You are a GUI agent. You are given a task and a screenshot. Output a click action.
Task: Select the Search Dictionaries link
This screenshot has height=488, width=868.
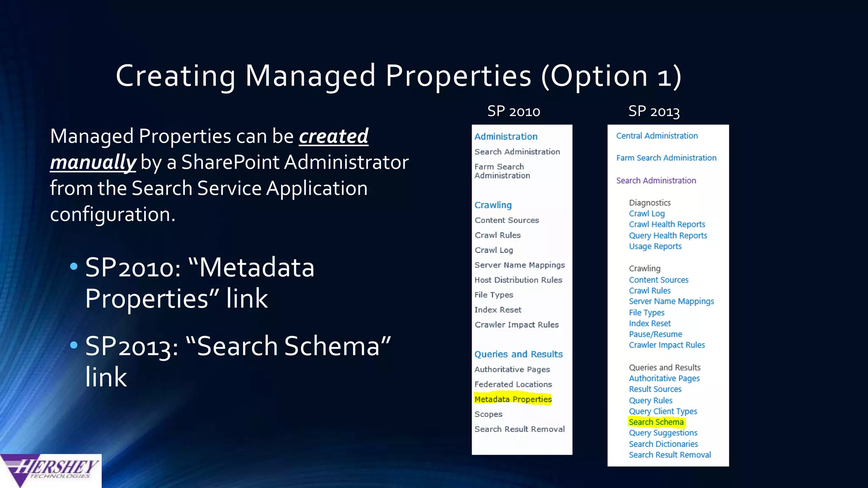(663, 444)
